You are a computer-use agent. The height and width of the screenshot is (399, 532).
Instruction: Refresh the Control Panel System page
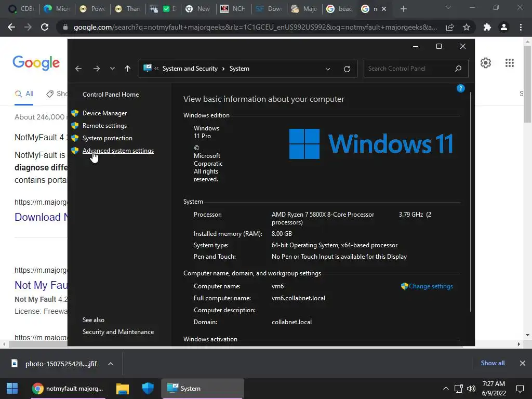347,69
